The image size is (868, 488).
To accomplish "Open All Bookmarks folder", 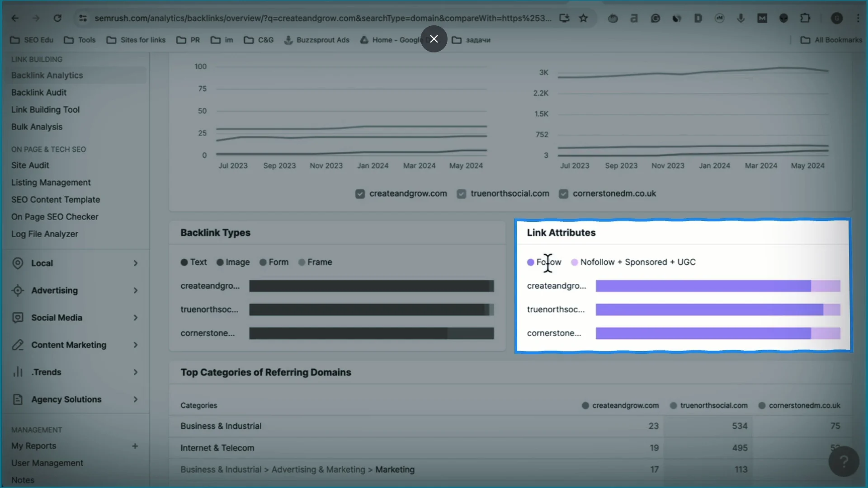I will coord(831,40).
